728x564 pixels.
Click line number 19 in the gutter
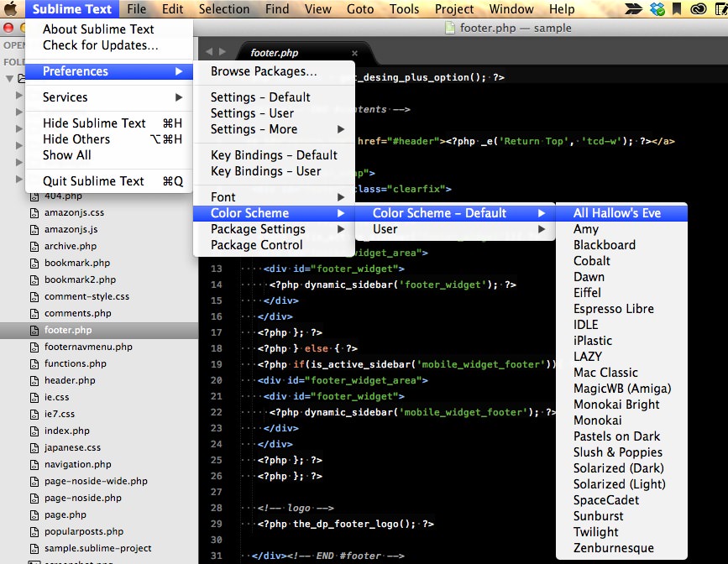click(217, 364)
